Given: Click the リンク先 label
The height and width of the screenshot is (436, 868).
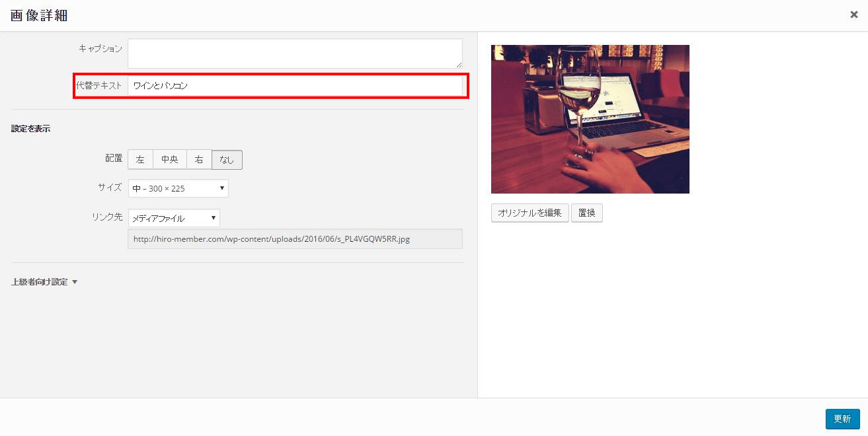Looking at the screenshot, I should tap(107, 217).
